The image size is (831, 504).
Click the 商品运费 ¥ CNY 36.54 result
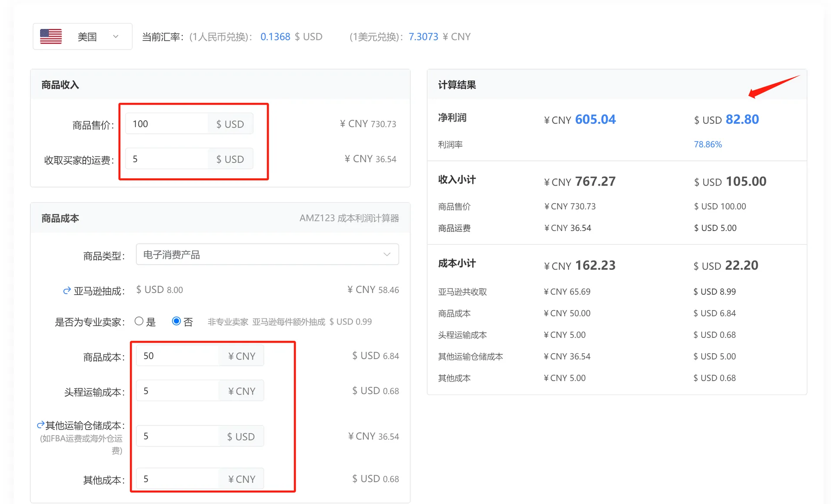(x=567, y=228)
